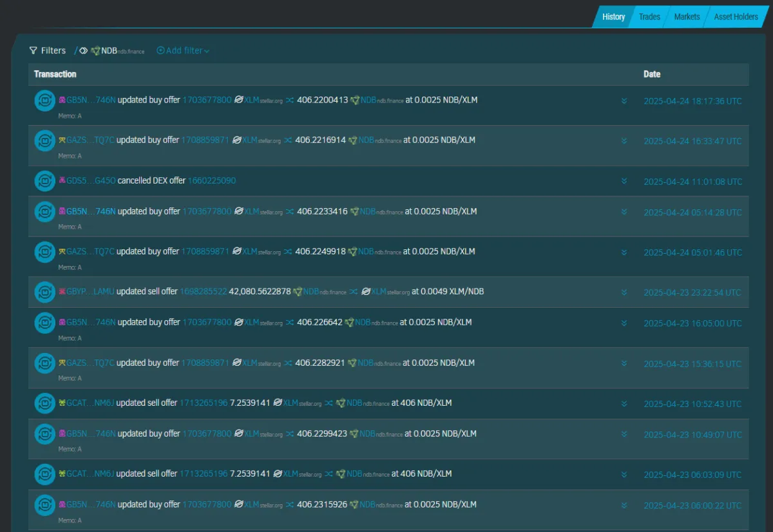Expand details for 06:03:09 UTC transaction
773x532 pixels.
624,475
